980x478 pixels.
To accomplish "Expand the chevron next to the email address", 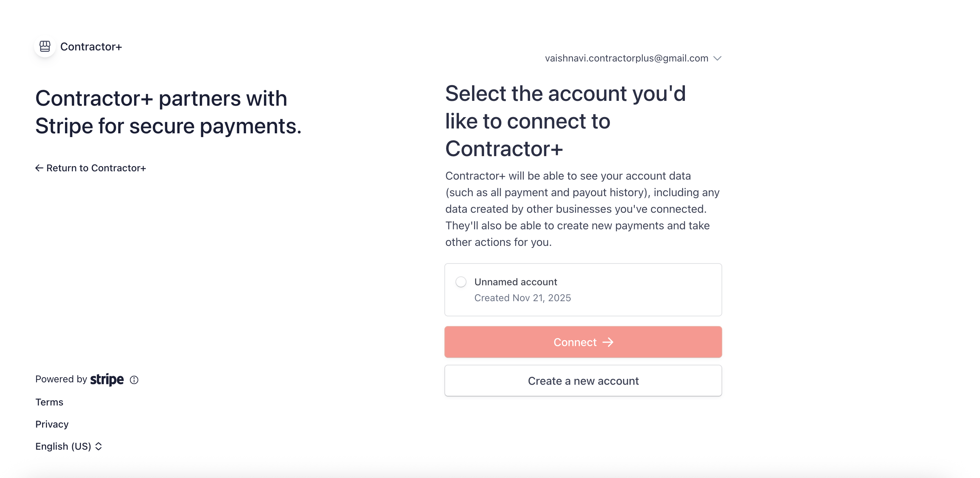I will [x=717, y=59].
